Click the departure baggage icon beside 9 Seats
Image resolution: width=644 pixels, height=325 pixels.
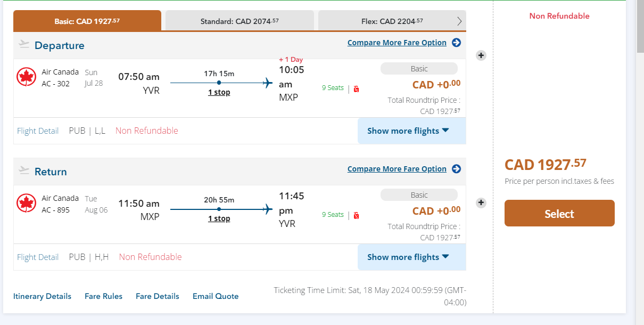[356, 89]
